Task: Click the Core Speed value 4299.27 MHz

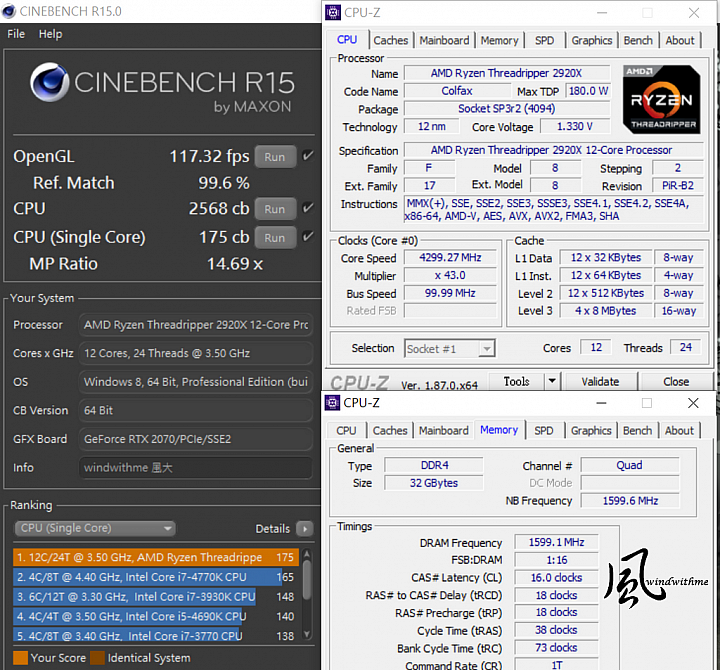Action: [x=450, y=258]
